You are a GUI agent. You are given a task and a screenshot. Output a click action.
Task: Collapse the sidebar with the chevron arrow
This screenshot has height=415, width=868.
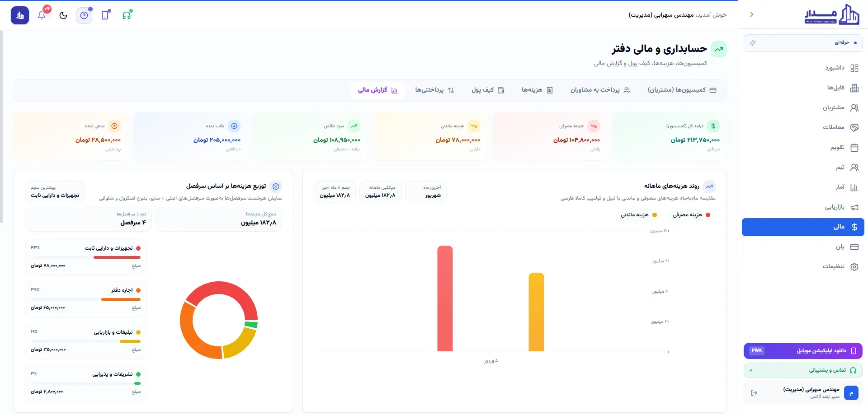(x=751, y=14)
